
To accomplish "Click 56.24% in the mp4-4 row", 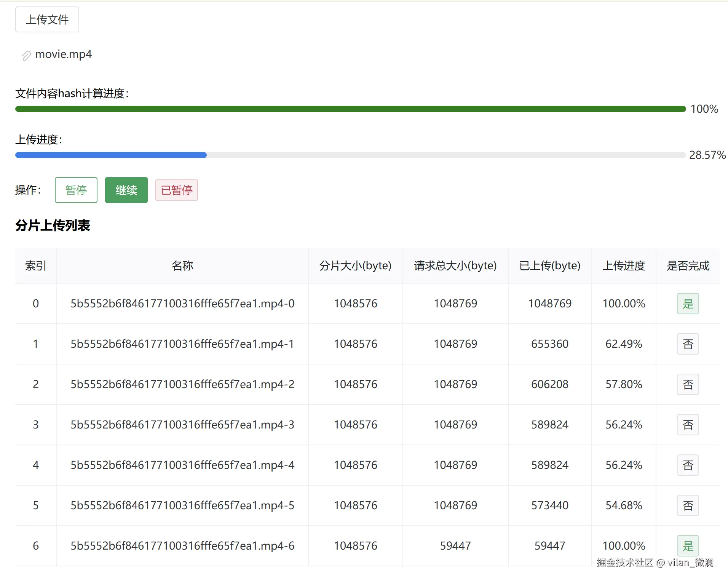I will tap(624, 465).
